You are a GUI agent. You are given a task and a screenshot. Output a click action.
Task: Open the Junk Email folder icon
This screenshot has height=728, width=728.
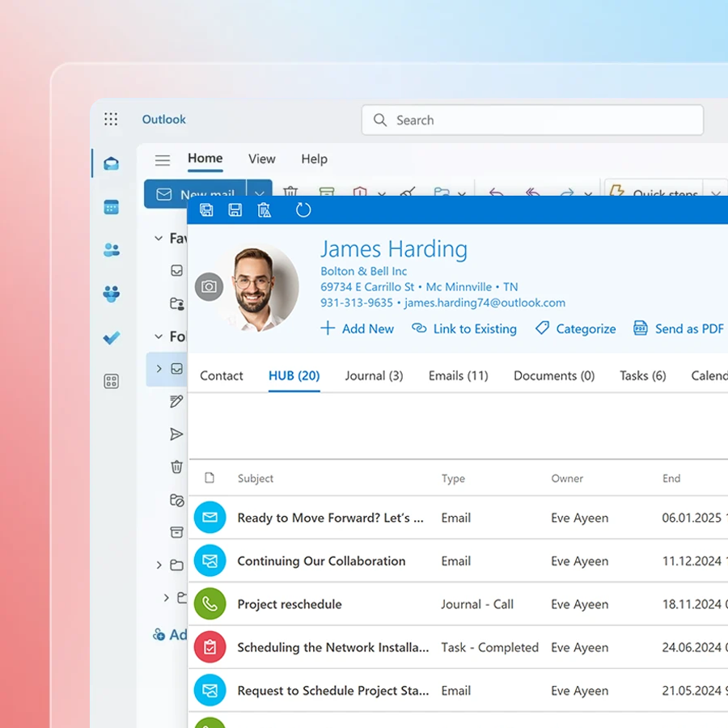tap(177, 500)
